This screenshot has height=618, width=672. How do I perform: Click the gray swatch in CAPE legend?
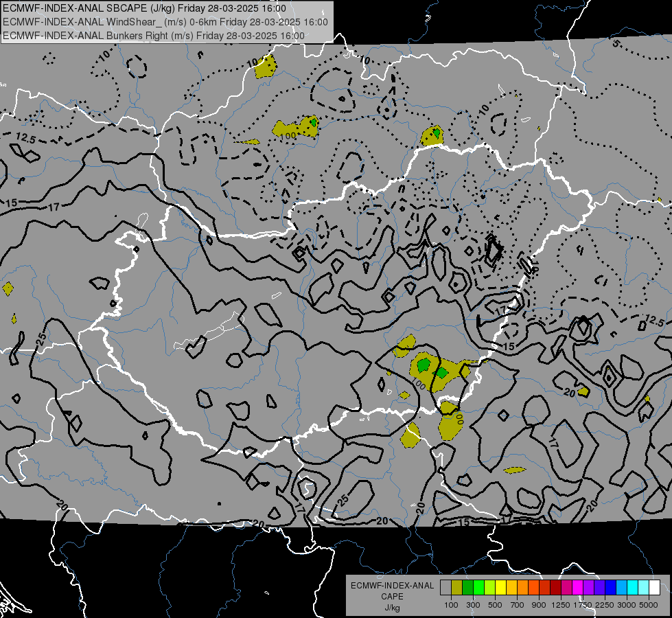coord(445,588)
